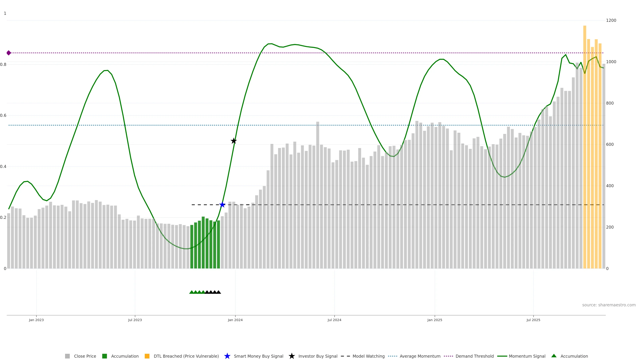Toggle the Close Price legend entry
The image size is (644, 362).
[85, 356]
